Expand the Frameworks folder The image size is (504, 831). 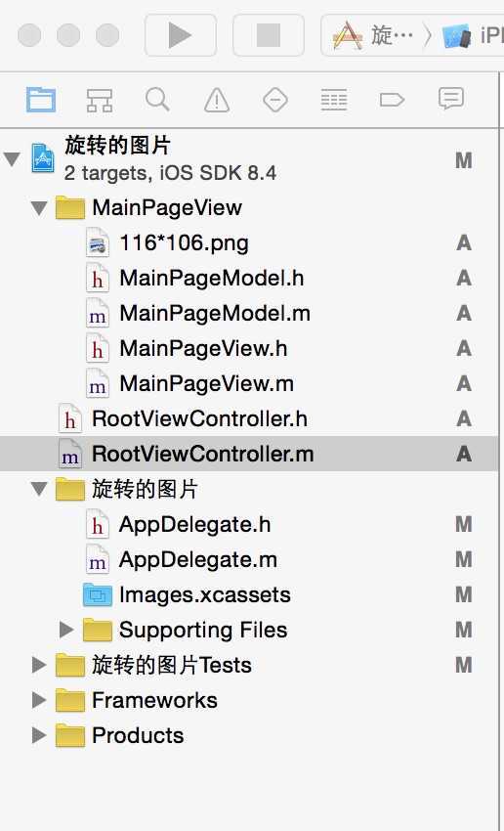39,700
